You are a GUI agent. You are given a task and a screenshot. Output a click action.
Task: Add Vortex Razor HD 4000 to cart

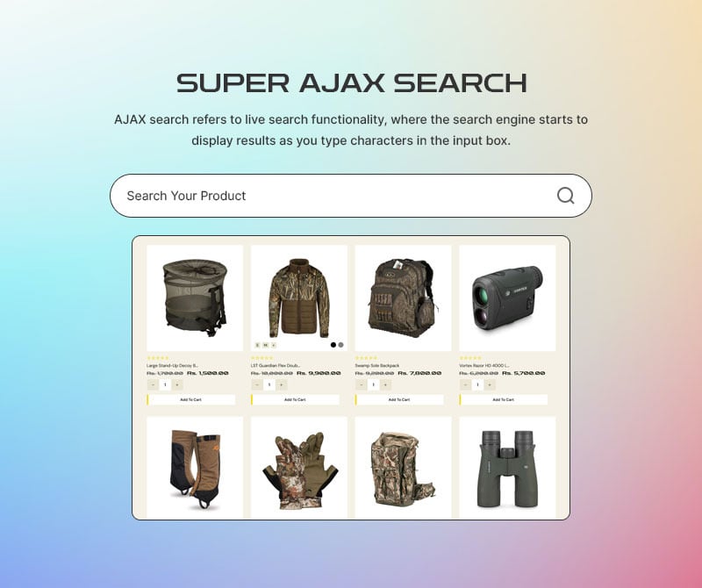(504, 399)
